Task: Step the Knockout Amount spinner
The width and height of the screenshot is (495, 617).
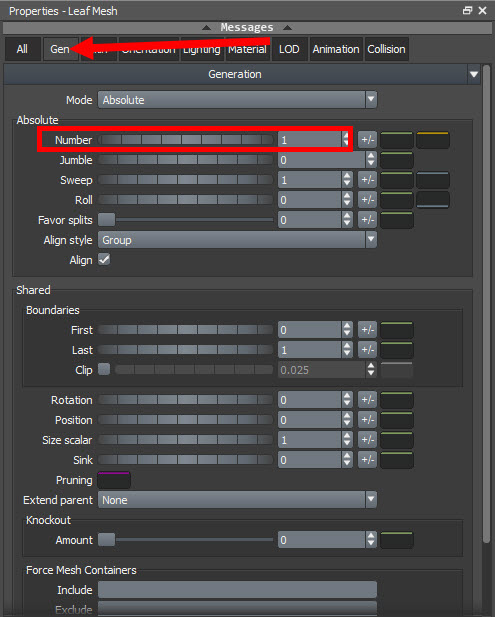Action: [371, 540]
